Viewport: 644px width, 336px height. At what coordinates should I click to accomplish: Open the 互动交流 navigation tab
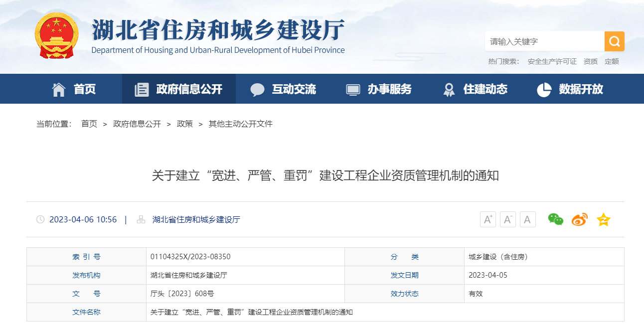tap(283, 89)
